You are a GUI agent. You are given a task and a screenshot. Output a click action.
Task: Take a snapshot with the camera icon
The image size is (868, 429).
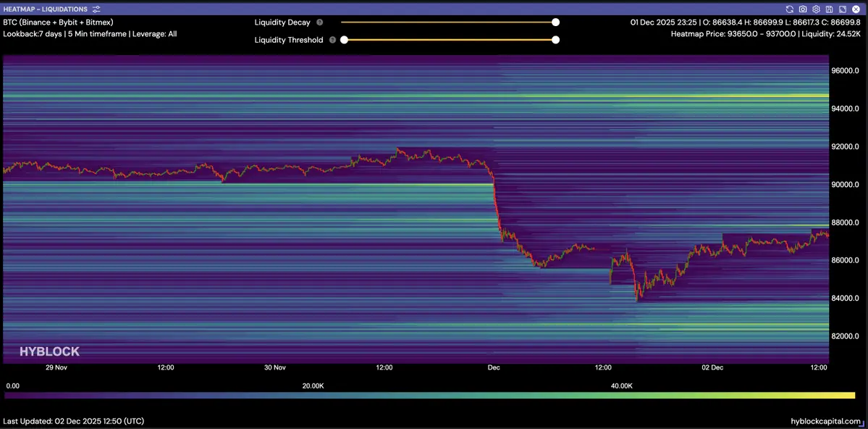click(x=803, y=9)
